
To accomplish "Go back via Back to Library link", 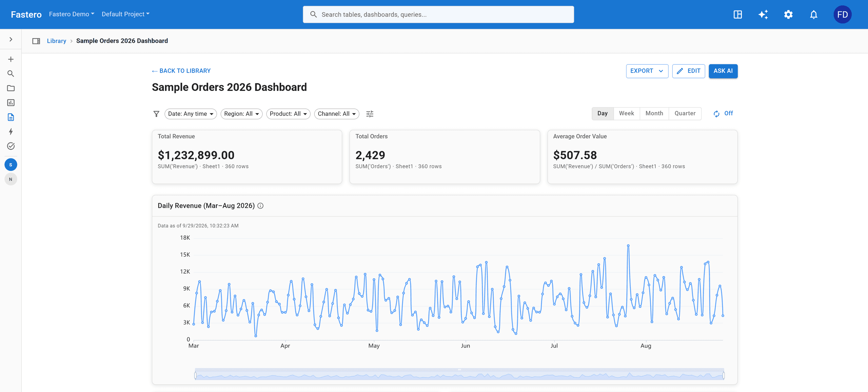I will point(181,71).
